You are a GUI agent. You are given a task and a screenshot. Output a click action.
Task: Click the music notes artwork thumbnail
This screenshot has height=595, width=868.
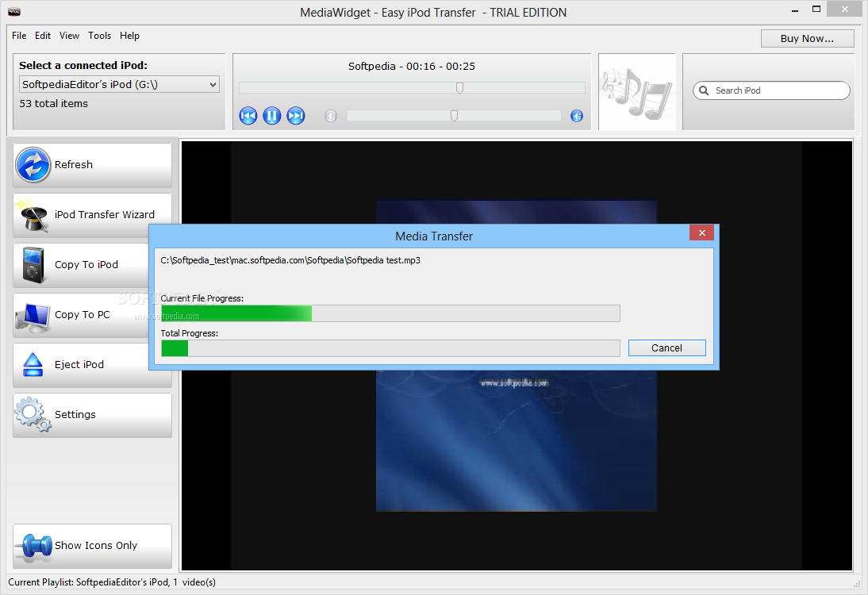click(x=637, y=92)
